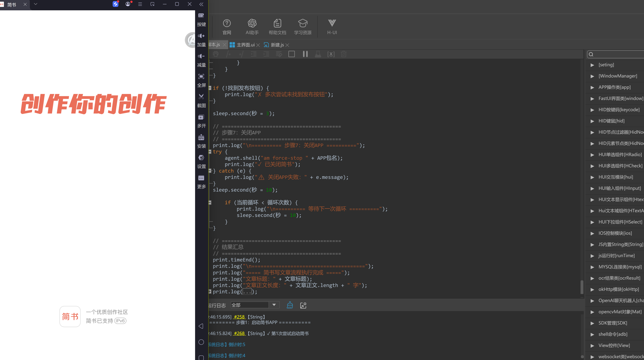The image size is (644, 360).
Task: Follow the #258 log line link
Action: (x=239, y=317)
